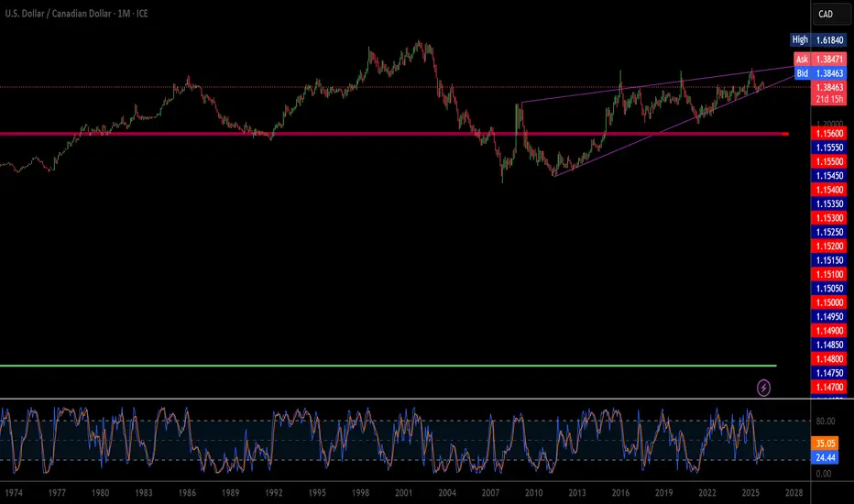This screenshot has width=854, height=504.
Task: Click the 1992 label on the time axis
Action: coord(273,493)
